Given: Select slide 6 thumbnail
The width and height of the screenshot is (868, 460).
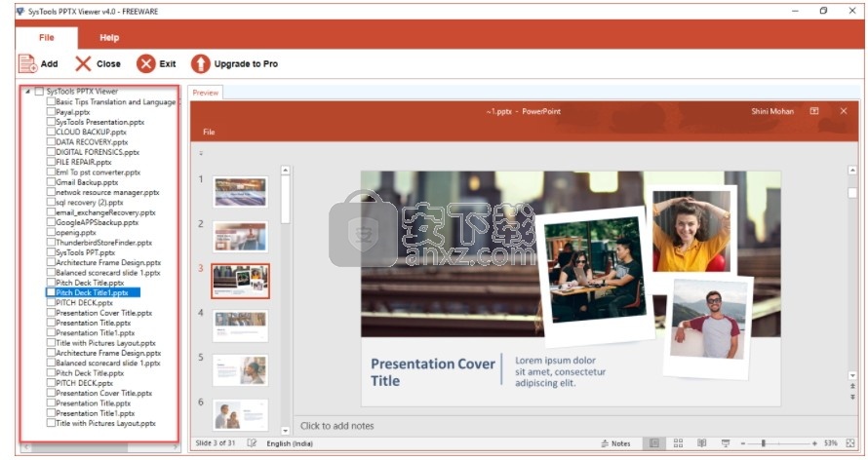Looking at the screenshot, I should click(x=240, y=415).
